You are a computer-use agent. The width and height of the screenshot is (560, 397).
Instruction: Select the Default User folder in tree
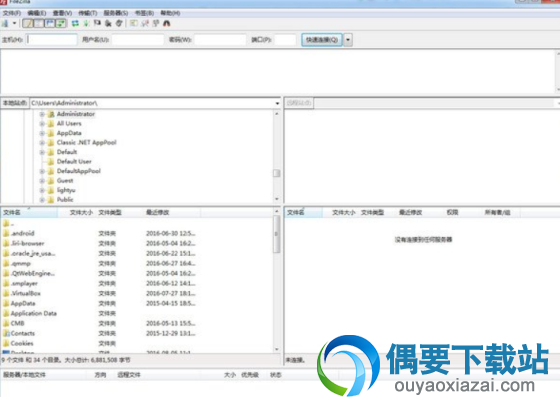click(x=74, y=161)
